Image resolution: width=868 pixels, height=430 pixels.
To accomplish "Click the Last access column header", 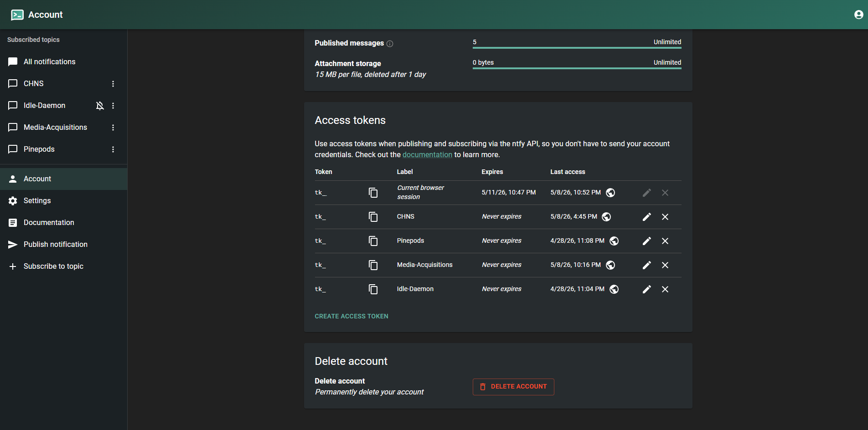I will pyautogui.click(x=568, y=172).
